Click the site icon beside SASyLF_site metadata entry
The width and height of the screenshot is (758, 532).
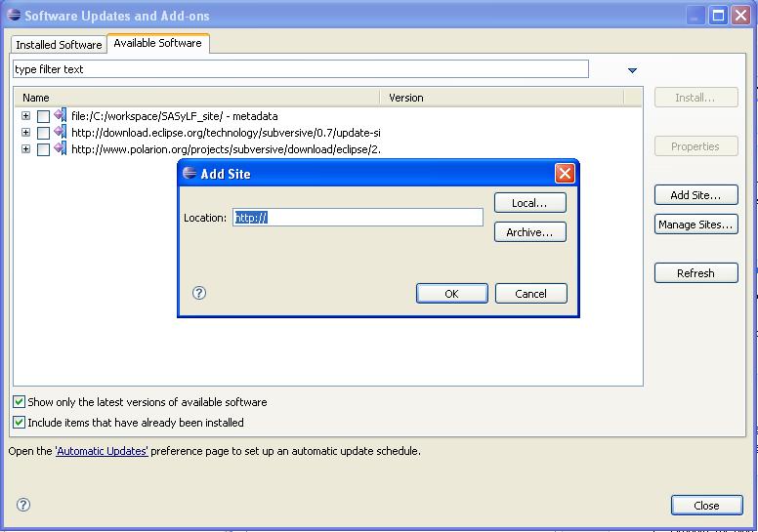tap(61, 116)
